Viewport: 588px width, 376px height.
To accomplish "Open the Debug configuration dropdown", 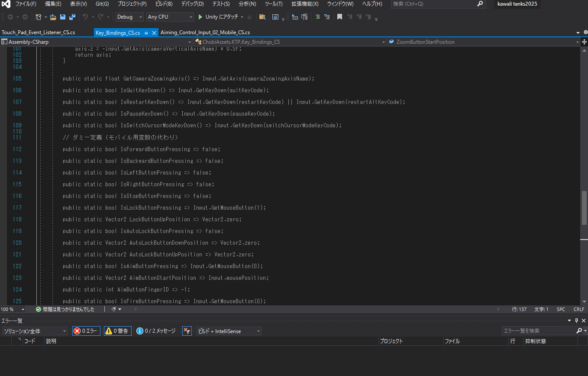I will (129, 17).
